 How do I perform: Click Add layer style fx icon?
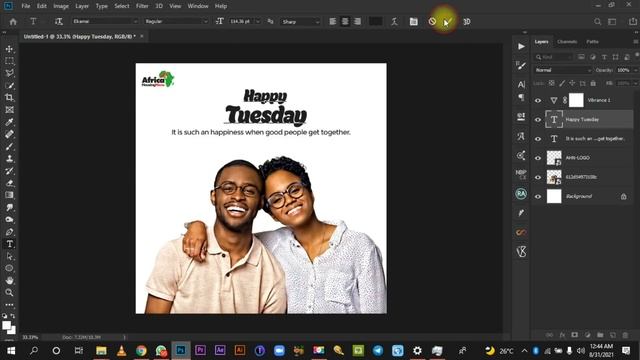click(562, 335)
